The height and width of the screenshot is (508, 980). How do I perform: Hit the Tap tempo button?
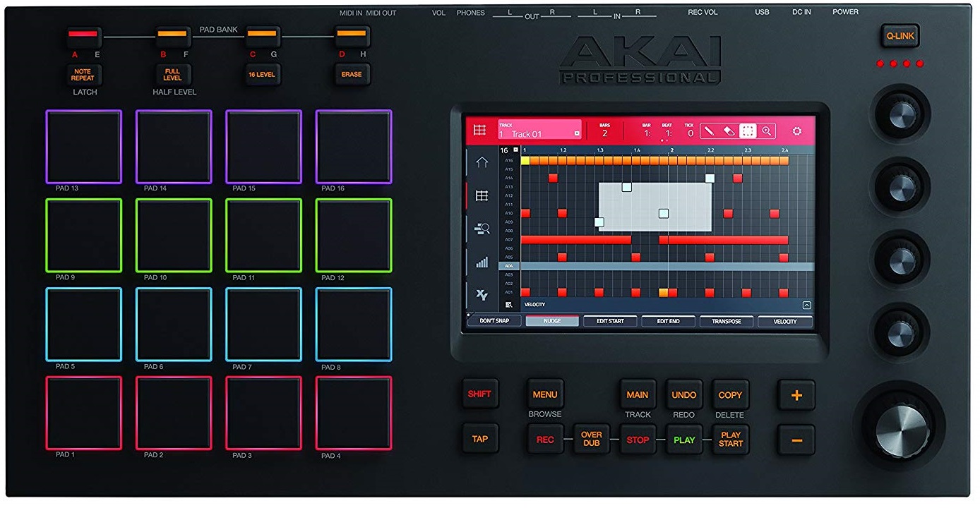[x=479, y=438]
